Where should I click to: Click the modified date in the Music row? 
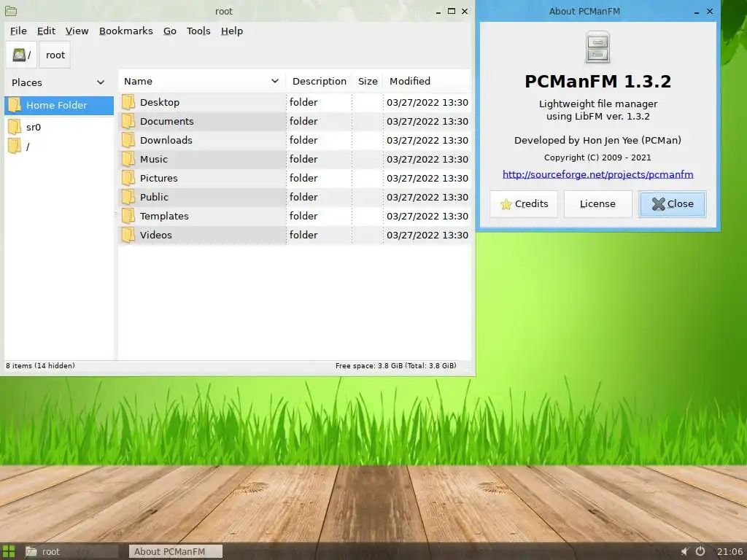[x=427, y=159]
